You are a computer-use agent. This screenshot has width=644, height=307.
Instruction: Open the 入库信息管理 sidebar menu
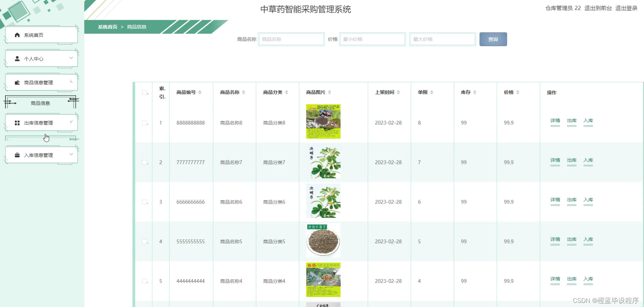(x=42, y=155)
